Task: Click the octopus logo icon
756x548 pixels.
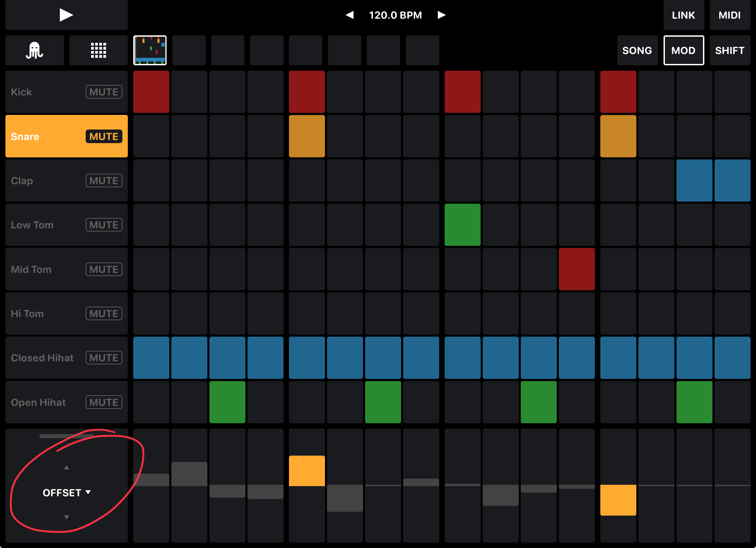Action: (x=34, y=50)
